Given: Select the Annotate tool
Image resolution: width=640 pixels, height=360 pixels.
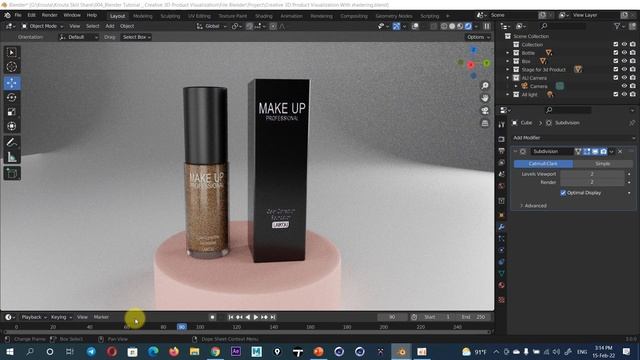Looking at the screenshot, I should (x=11, y=142).
